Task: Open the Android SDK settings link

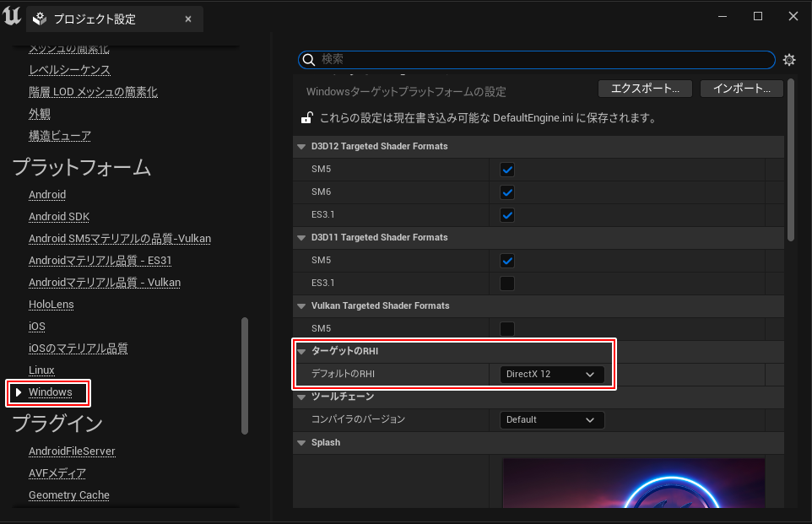Action: [59, 217]
